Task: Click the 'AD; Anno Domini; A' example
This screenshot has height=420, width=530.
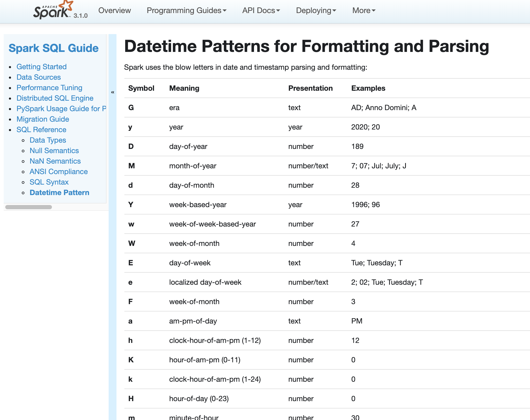Action: pos(384,107)
